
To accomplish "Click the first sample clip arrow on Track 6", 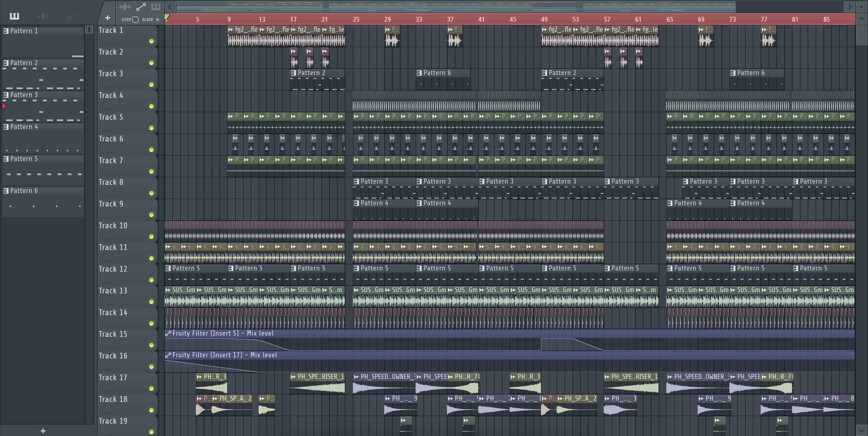I will click(x=235, y=138).
